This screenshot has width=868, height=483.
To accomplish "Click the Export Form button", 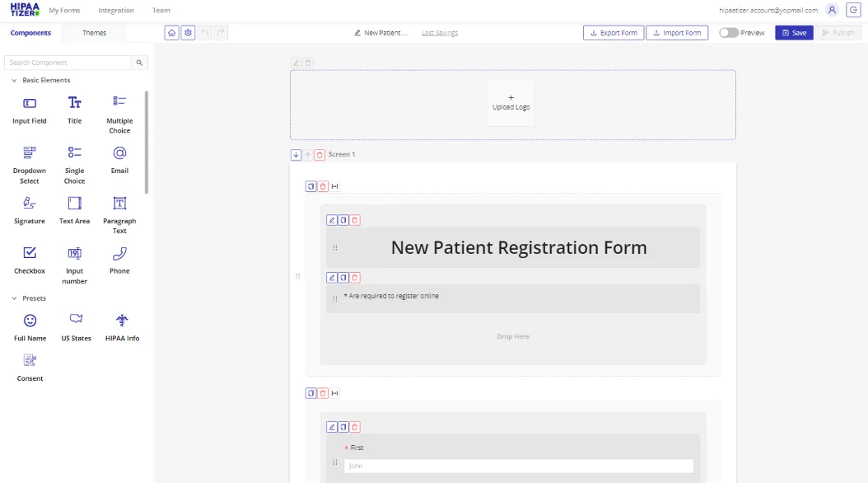I will 613,32.
